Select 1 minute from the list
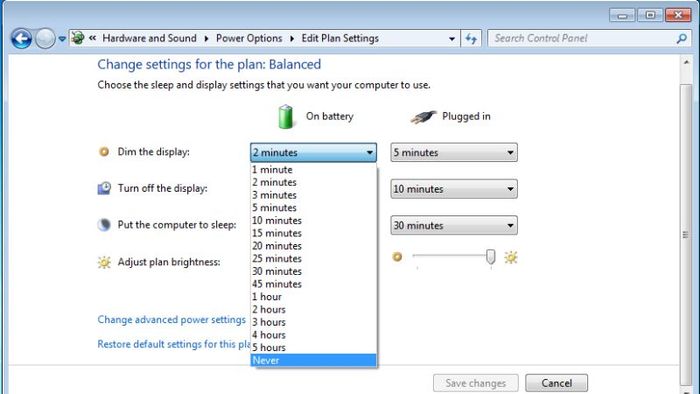 (x=313, y=170)
